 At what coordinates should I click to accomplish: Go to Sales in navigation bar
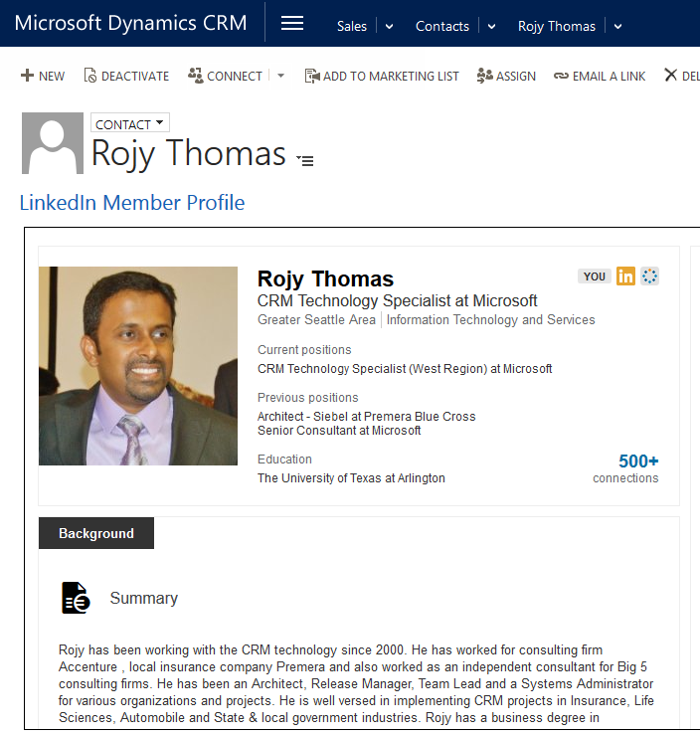351,26
